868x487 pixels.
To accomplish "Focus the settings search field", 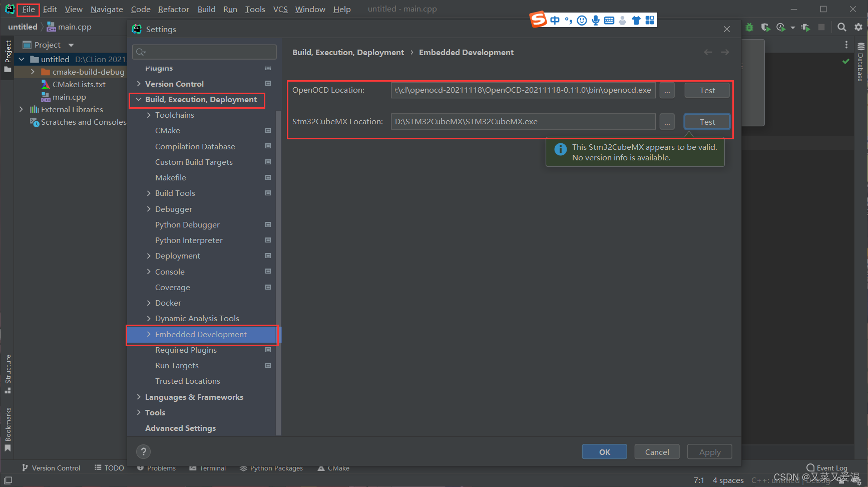I will coord(204,52).
